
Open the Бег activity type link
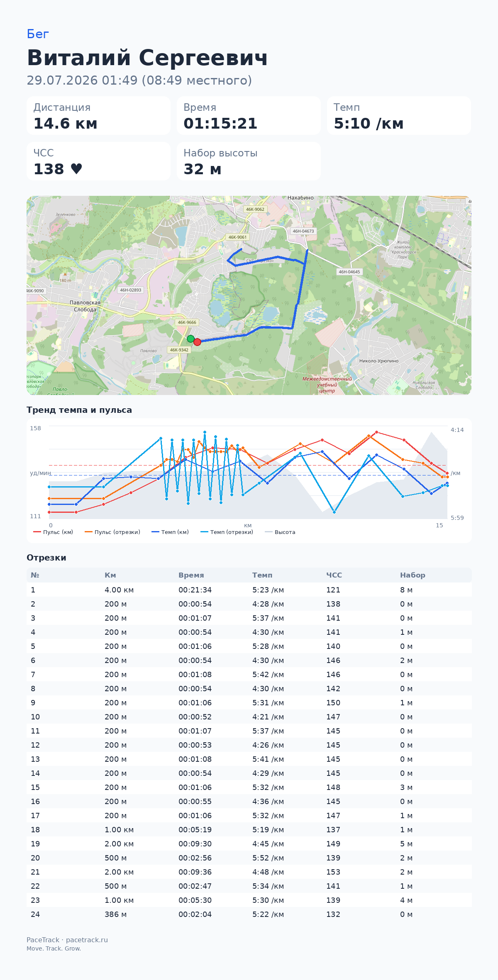pyautogui.click(x=38, y=34)
